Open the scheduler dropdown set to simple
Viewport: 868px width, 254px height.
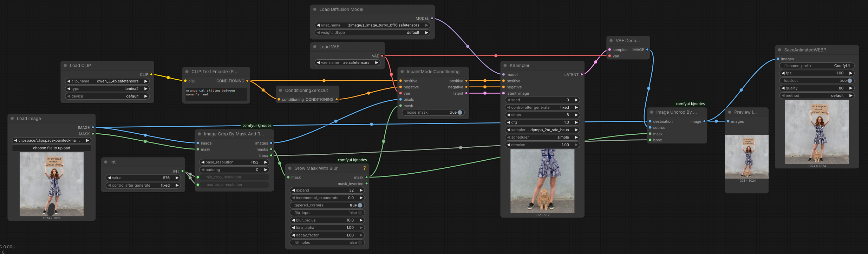click(x=542, y=138)
